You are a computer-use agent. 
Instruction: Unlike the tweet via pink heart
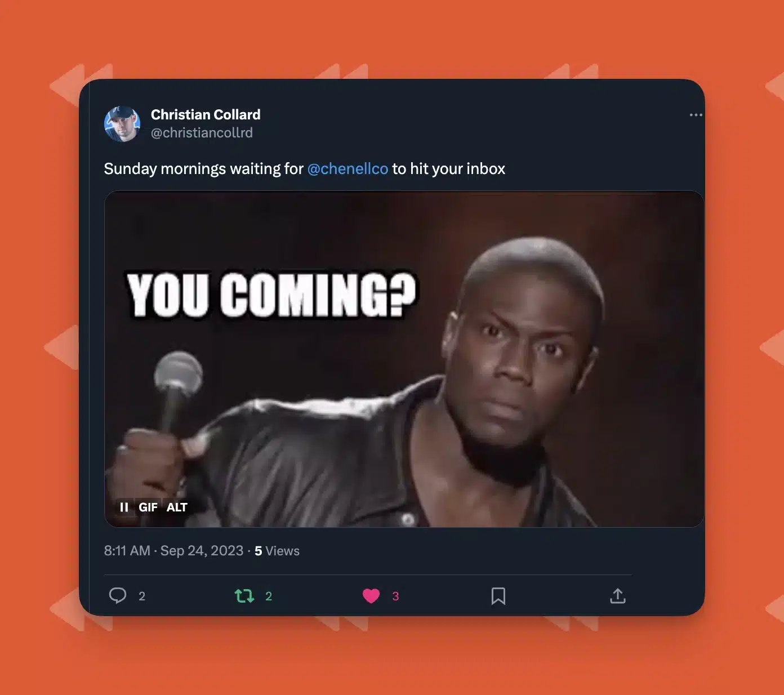point(371,596)
